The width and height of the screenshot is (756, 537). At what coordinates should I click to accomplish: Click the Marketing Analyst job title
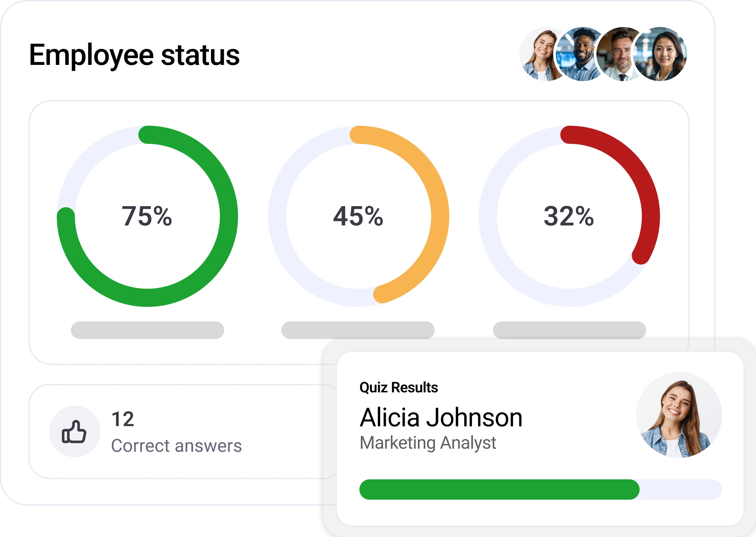pyautogui.click(x=428, y=443)
